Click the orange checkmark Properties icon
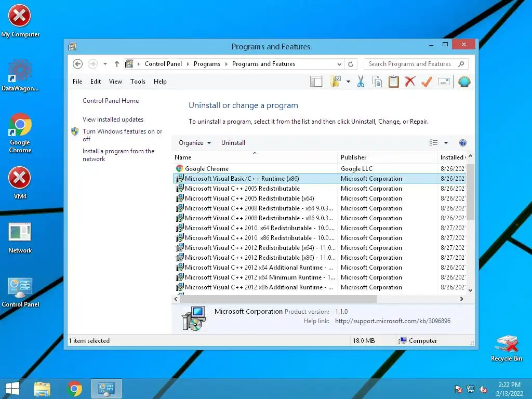Viewport: 532px width, 399px height. pos(427,82)
